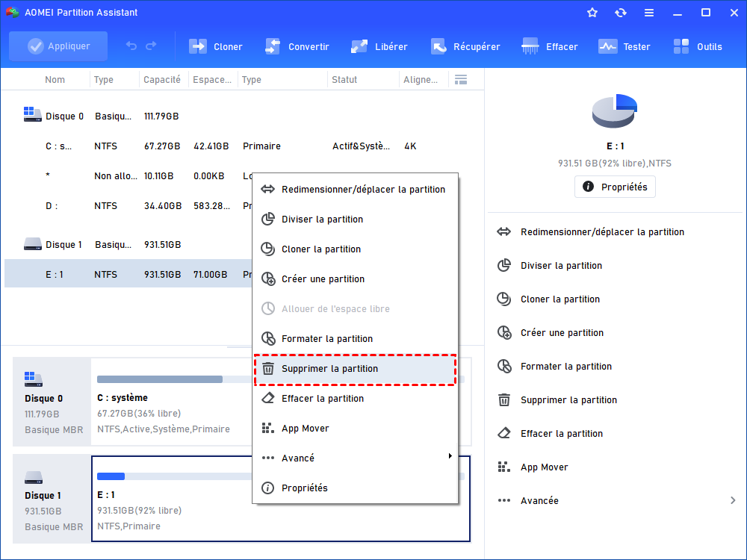Screen dimensions: 747x560
Task: Select Formater la partition in context menu
Action: point(329,338)
